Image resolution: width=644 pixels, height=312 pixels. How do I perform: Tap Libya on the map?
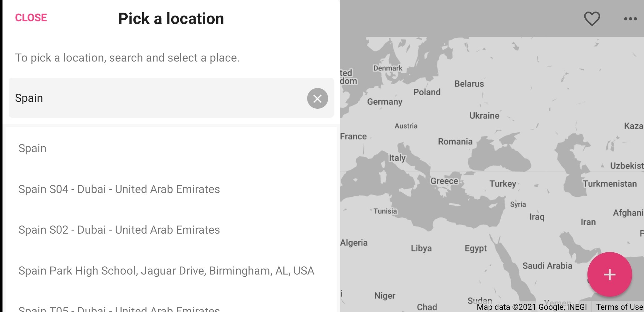tap(421, 248)
